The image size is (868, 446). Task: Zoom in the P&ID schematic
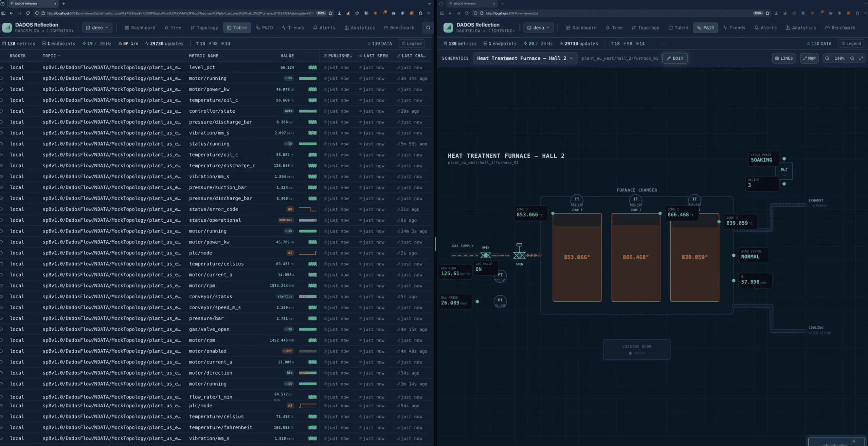[x=852, y=58]
